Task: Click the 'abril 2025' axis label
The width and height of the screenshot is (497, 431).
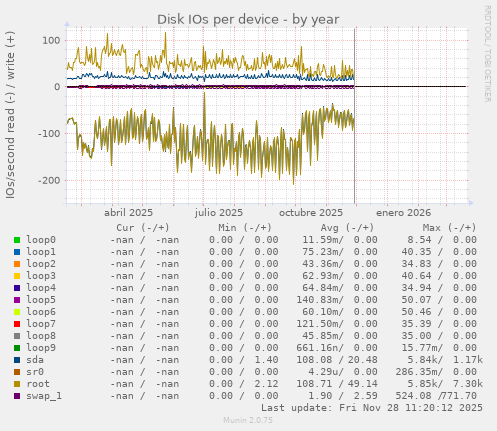Action: point(128,213)
